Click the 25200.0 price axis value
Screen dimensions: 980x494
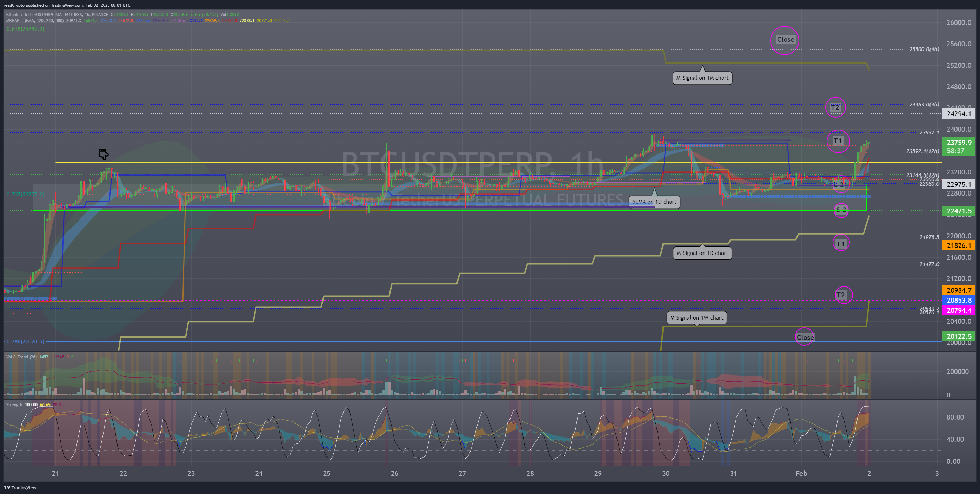point(959,65)
